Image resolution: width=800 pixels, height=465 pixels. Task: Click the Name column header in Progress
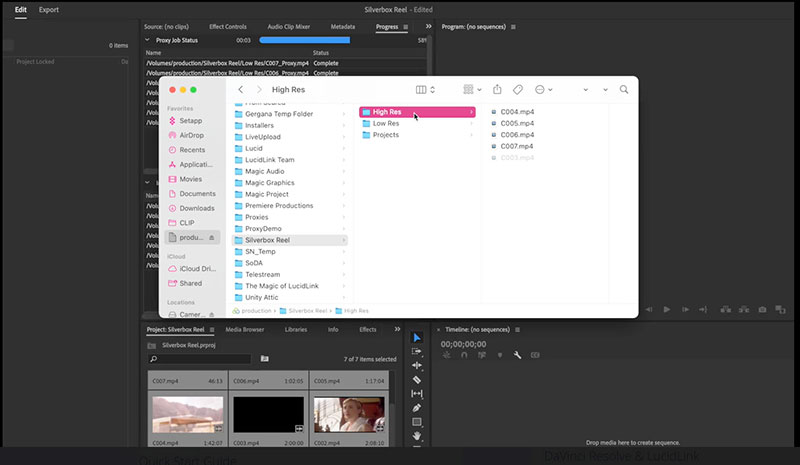pos(153,53)
